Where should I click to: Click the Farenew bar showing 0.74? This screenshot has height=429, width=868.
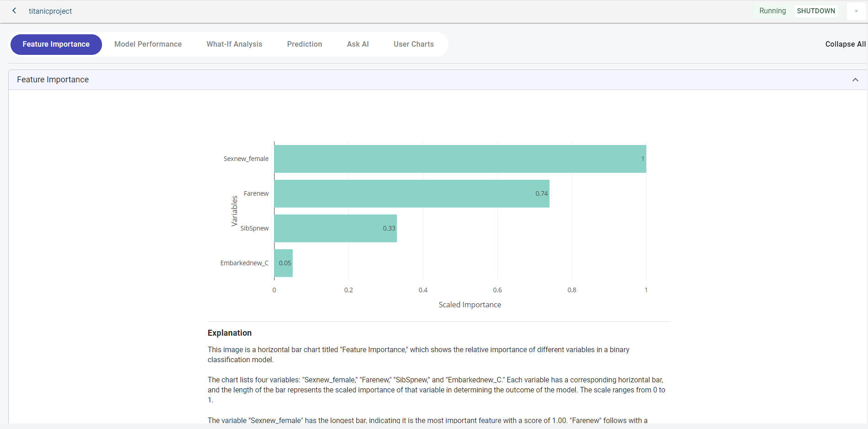[412, 193]
